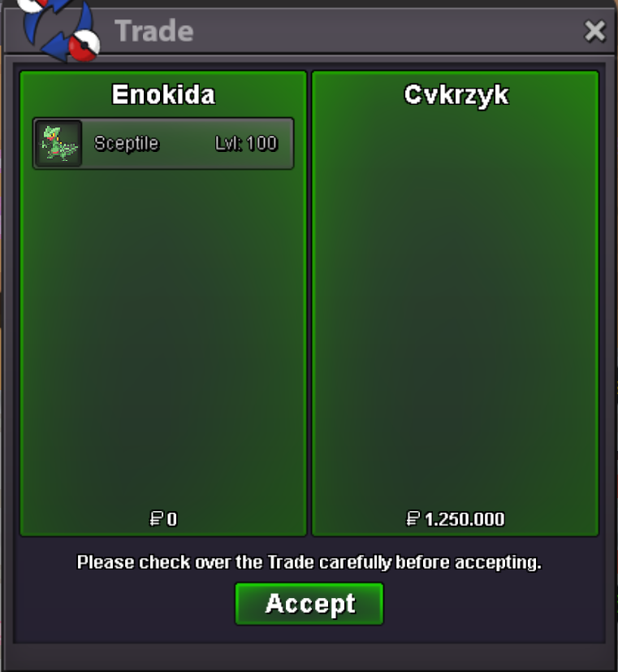Click the empty area in Cvkrzyk's offer panel
This screenshot has height=672, width=618.
pos(456,309)
